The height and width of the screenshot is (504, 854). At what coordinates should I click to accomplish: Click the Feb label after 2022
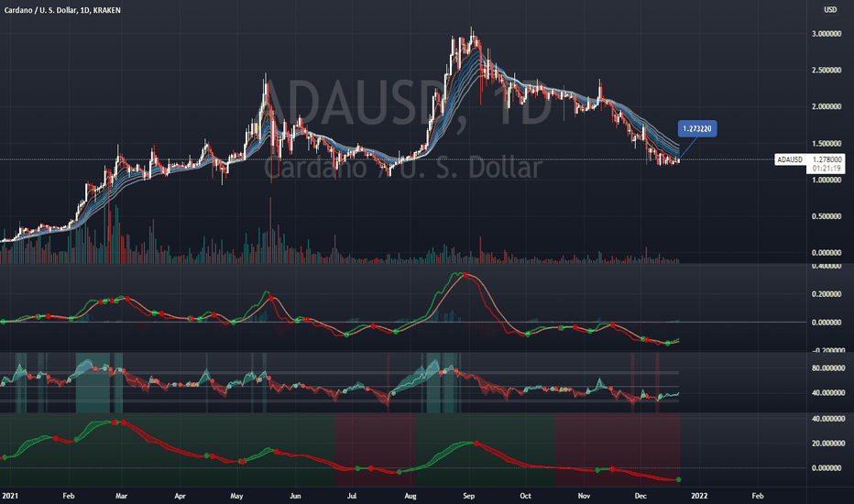(758, 496)
